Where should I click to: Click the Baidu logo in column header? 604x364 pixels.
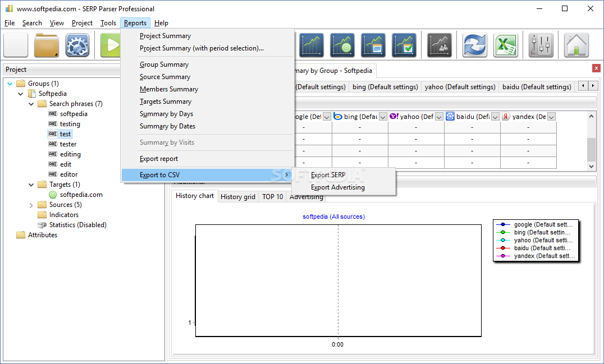(450, 116)
